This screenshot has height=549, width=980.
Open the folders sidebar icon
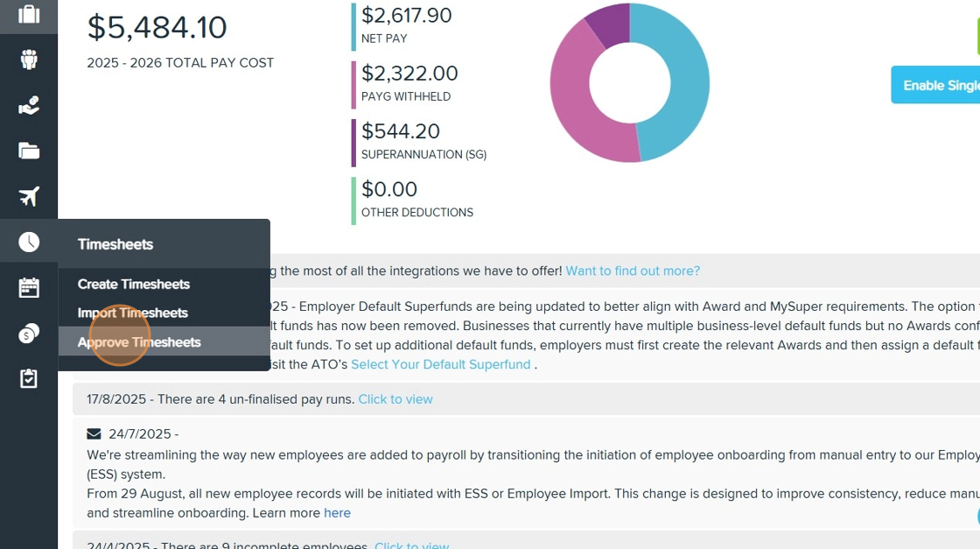coord(29,151)
